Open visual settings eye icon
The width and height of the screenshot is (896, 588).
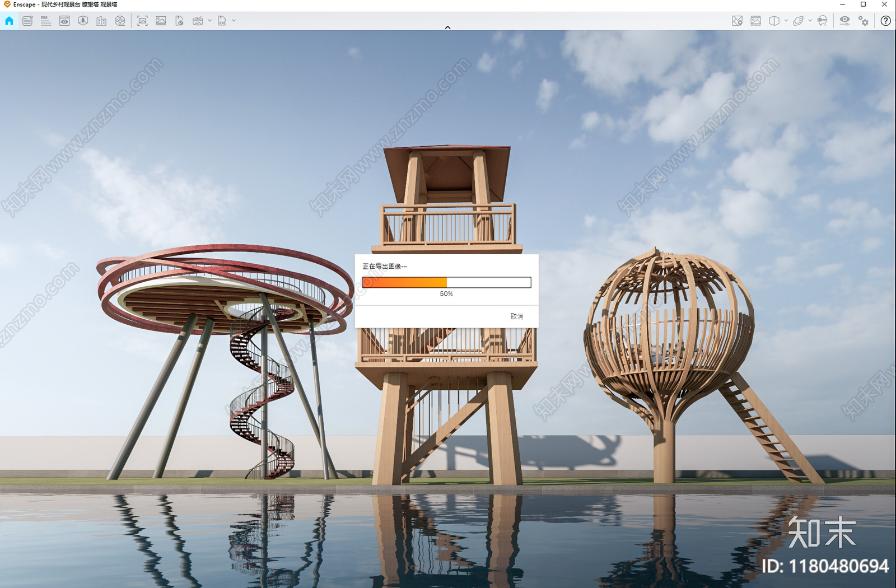(x=844, y=21)
